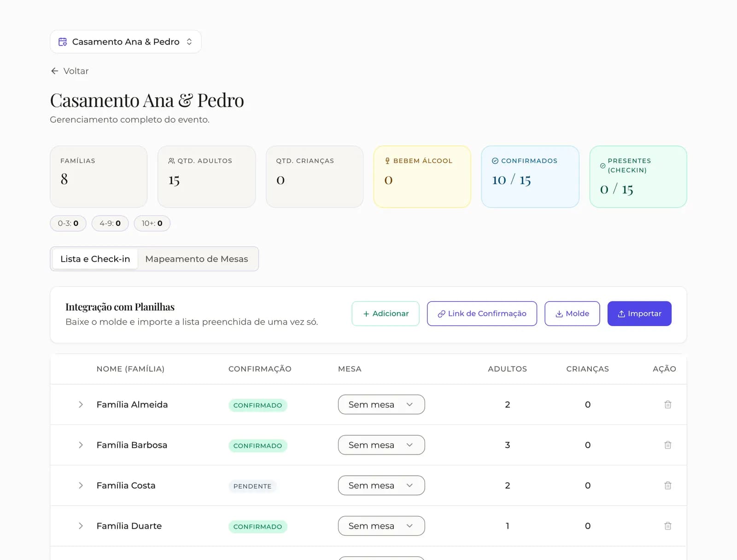This screenshot has height=560, width=737.
Task: Delete the Família Almeida row
Action: (667, 404)
